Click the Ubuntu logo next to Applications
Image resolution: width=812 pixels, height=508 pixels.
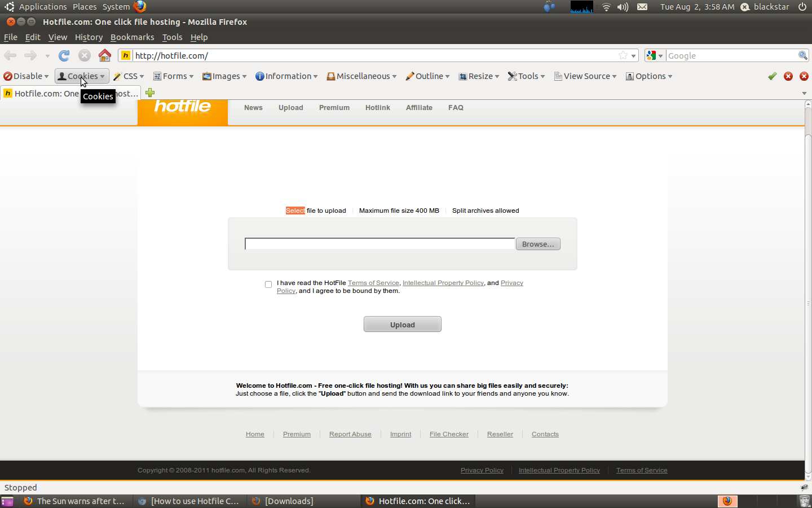[10, 7]
